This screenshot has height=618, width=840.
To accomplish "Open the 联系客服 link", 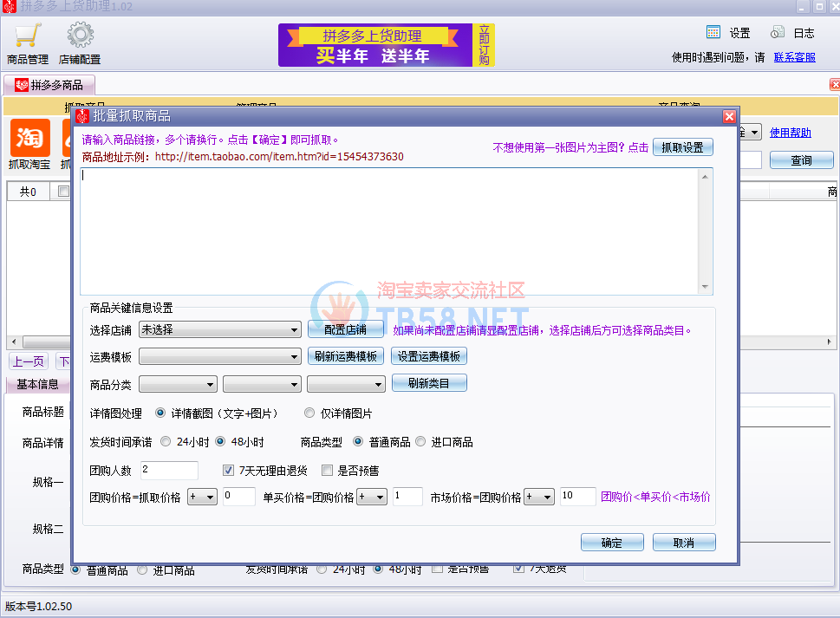I will (x=794, y=57).
